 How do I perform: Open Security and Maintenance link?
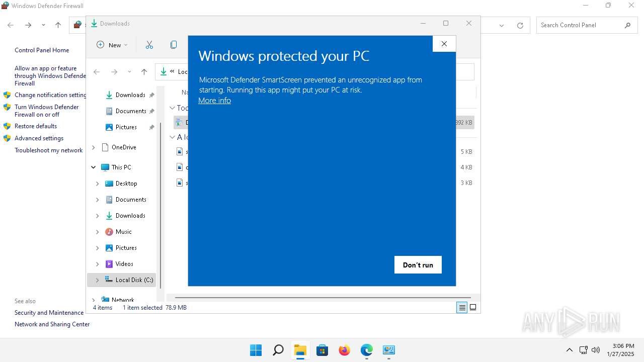click(x=49, y=313)
